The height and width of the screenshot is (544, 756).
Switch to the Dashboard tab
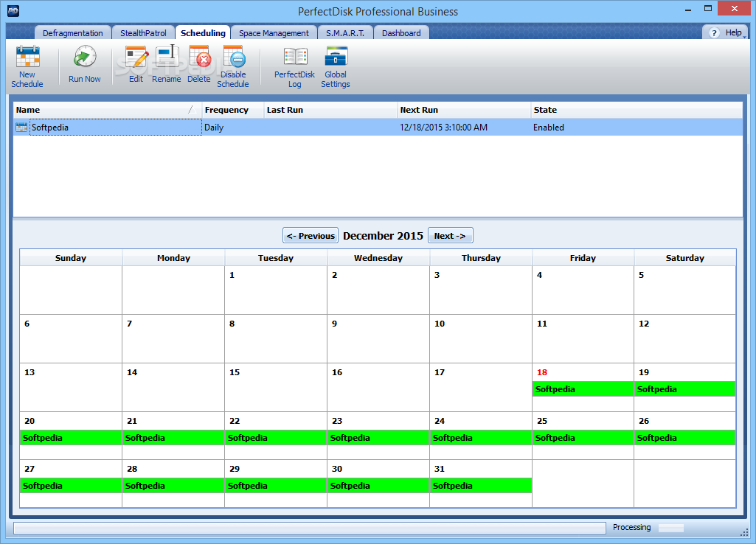[x=401, y=32]
